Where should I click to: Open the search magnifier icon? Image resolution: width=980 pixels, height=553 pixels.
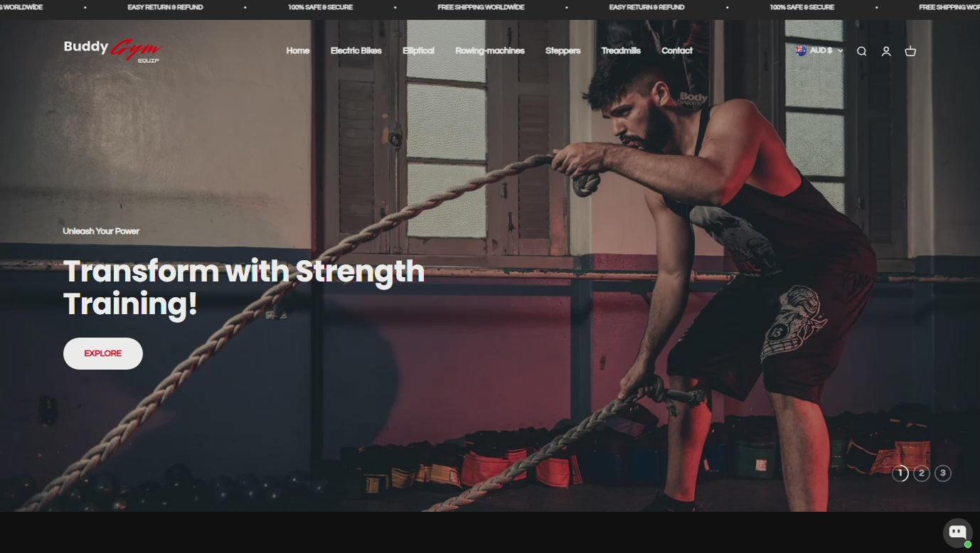click(x=861, y=51)
